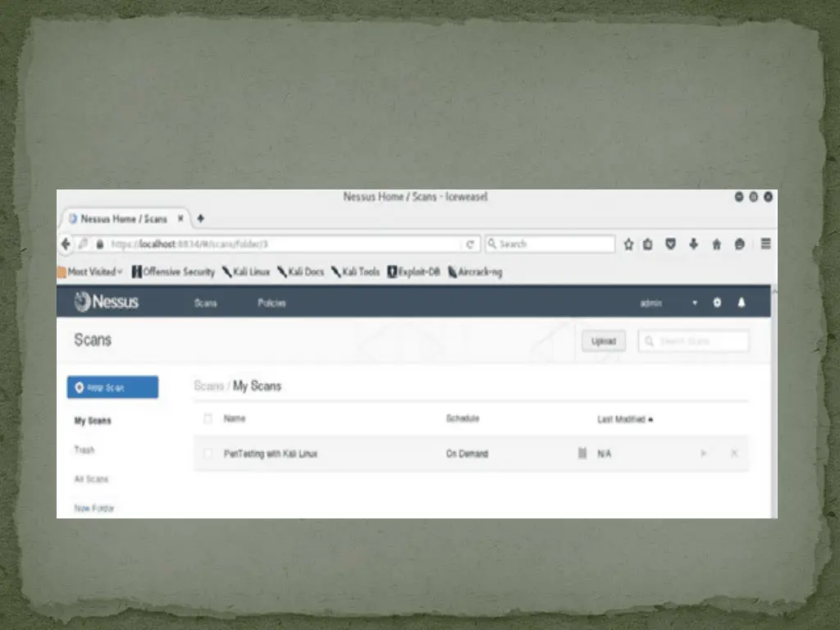Open the Nessus notifications bell
Screen dimensions: 840x630
(x=742, y=303)
